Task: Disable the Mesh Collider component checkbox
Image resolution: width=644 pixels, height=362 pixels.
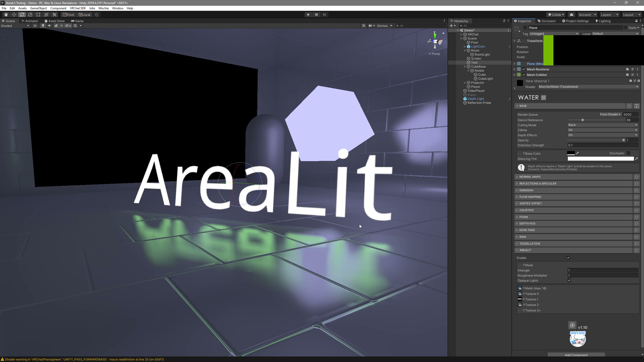Action: (x=524, y=75)
